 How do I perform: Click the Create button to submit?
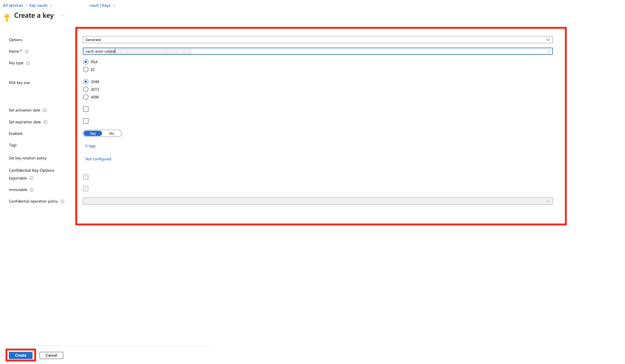tap(20, 355)
